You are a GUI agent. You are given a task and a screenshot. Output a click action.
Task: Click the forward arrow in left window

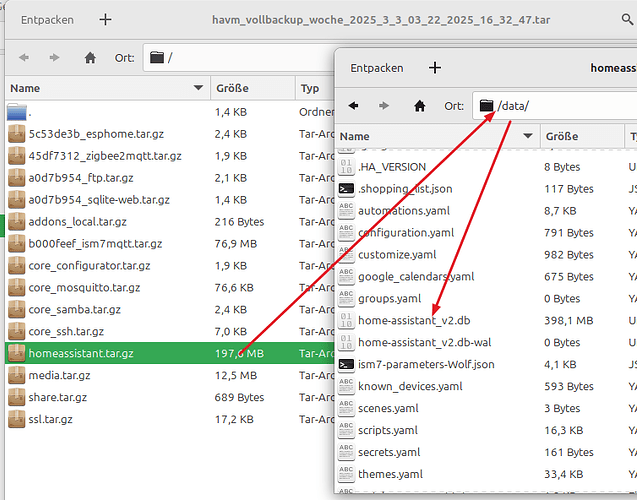click(x=56, y=58)
